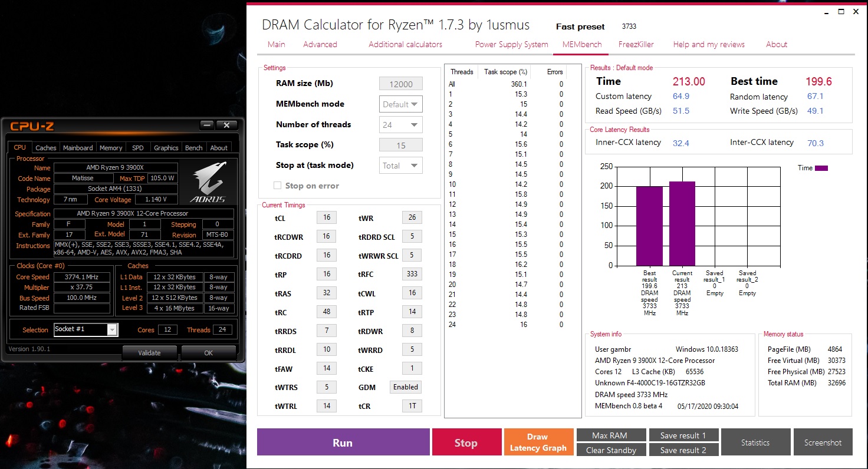Open Memory tab in CPU-Z
Viewport: 868px width, 469px height.
click(111, 148)
